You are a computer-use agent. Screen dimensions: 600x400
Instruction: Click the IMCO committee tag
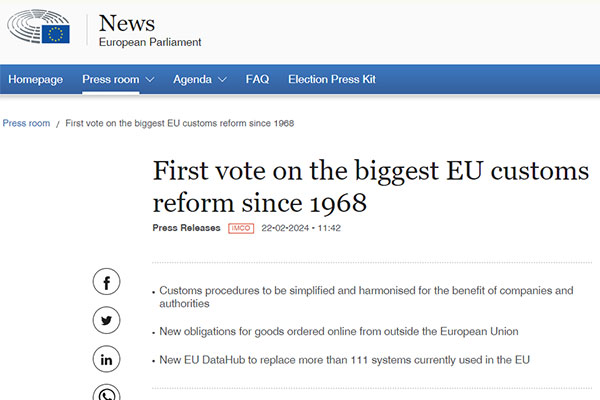point(241,228)
